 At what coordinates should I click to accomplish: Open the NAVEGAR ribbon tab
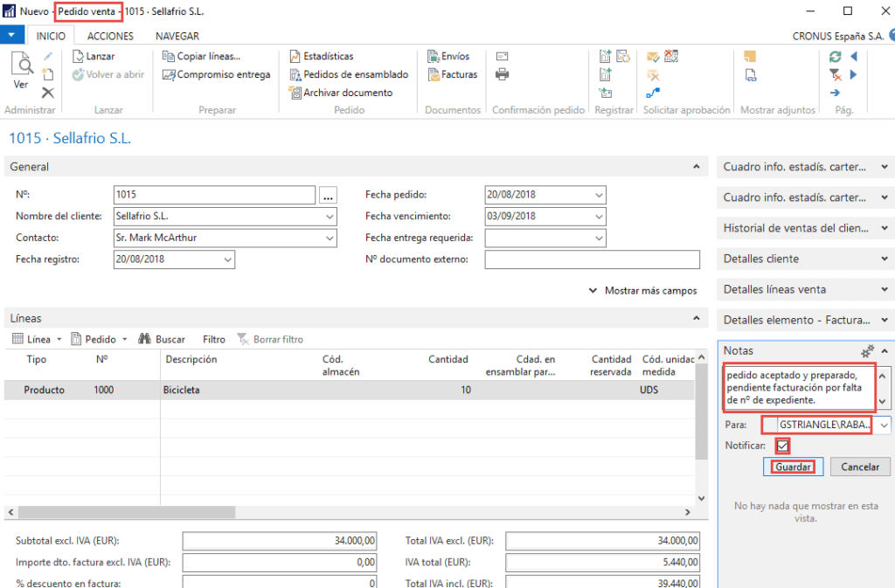pyautogui.click(x=177, y=36)
